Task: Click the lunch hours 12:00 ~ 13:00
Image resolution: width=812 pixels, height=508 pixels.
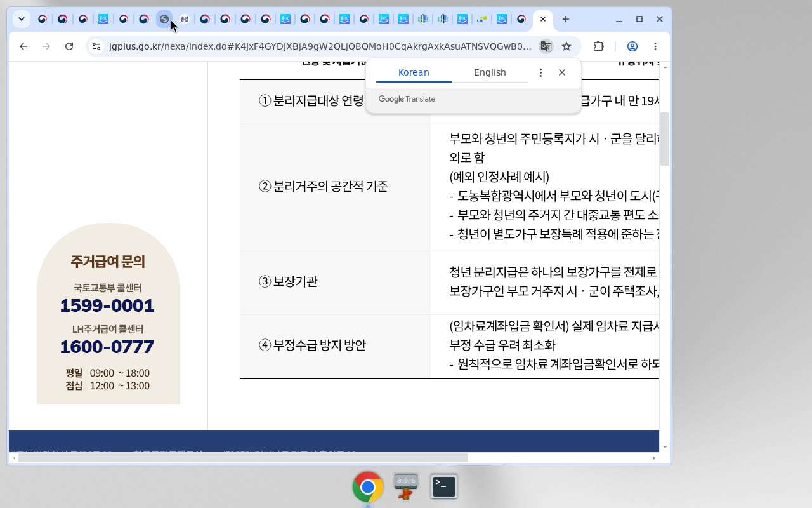Action: point(120,385)
